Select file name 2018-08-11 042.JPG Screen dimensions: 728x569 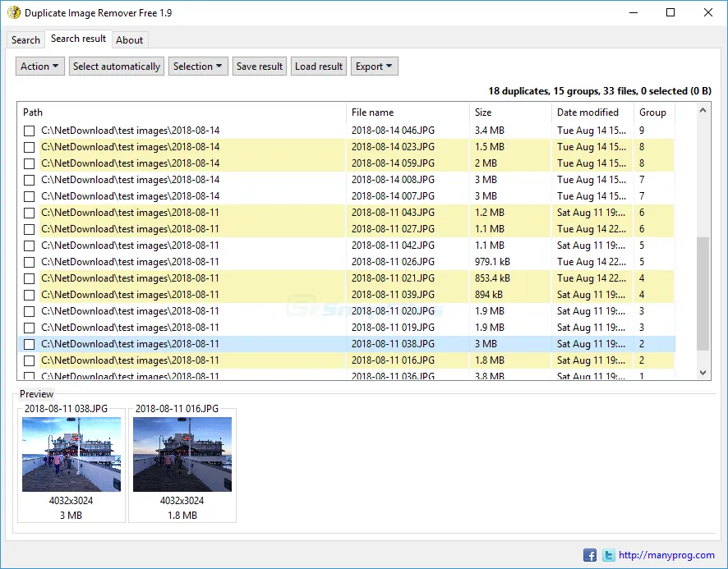(393, 246)
